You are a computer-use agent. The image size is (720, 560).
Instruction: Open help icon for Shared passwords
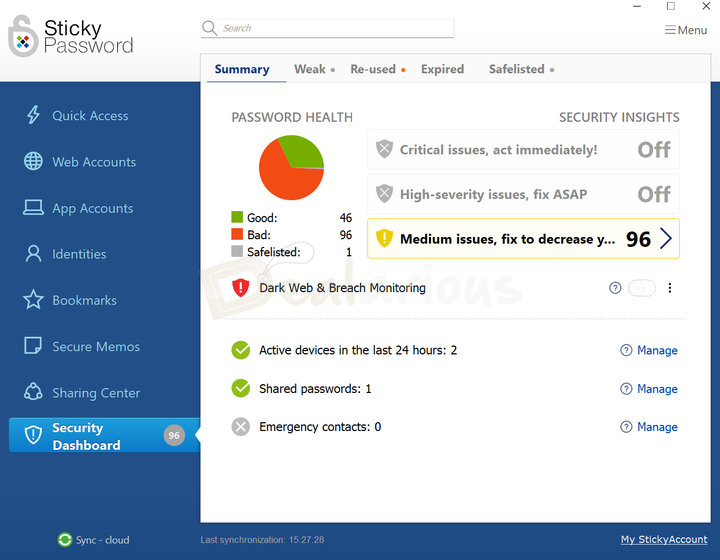pos(626,389)
